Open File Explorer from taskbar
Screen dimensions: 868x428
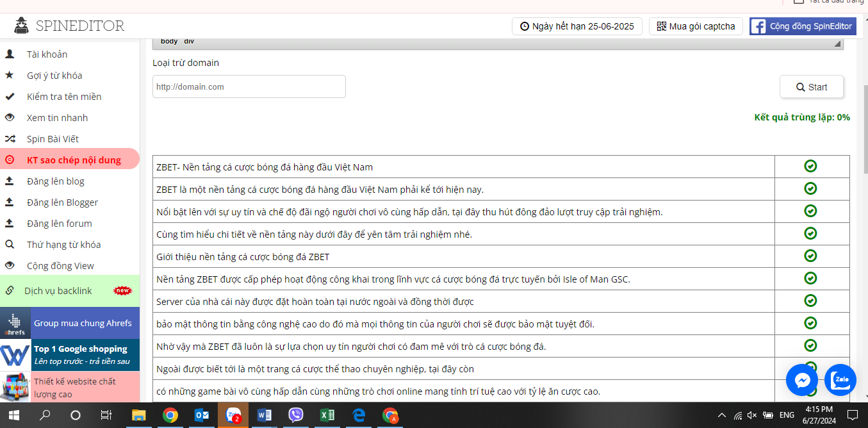(x=139, y=415)
